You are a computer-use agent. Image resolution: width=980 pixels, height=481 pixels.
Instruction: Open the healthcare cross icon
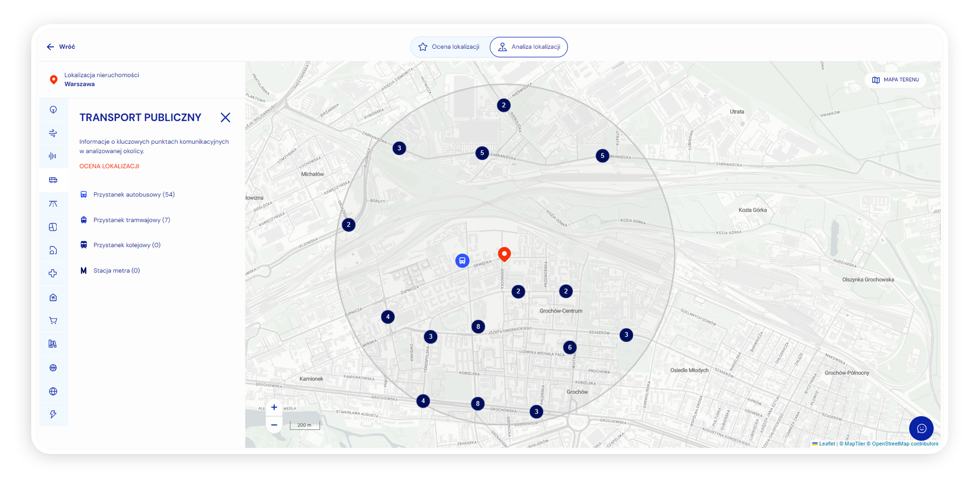tap(53, 273)
